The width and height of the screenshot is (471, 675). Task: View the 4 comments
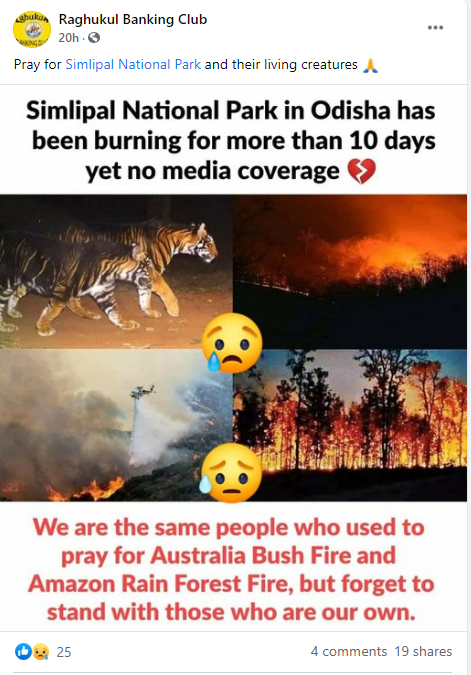coord(349,651)
